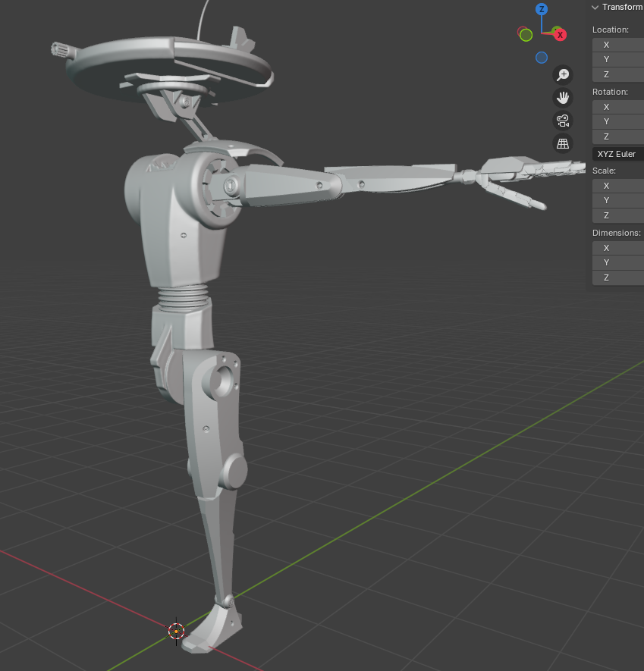Click the green negative Y axis gizmo circle
Image resolution: width=644 pixels, height=671 pixels.
pos(526,35)
